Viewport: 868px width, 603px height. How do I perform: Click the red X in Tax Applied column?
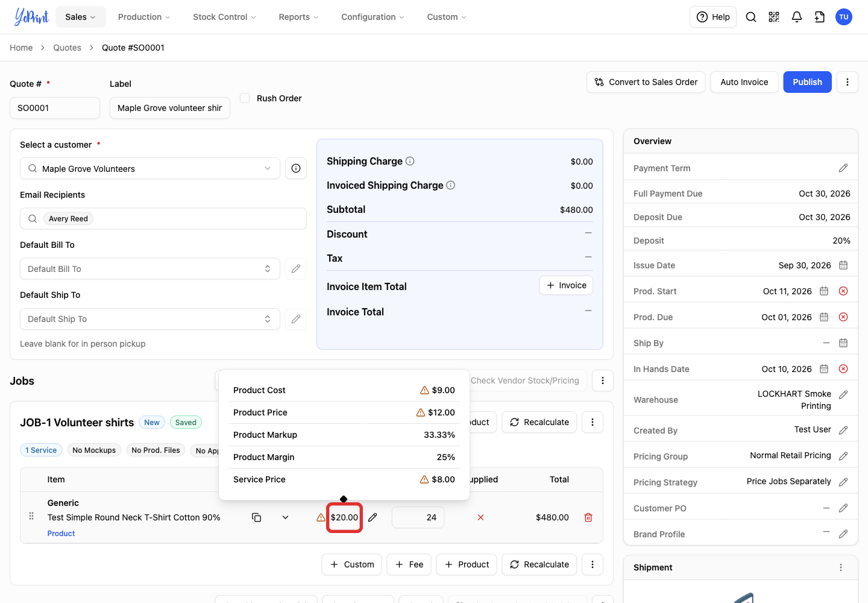(480, 517)
